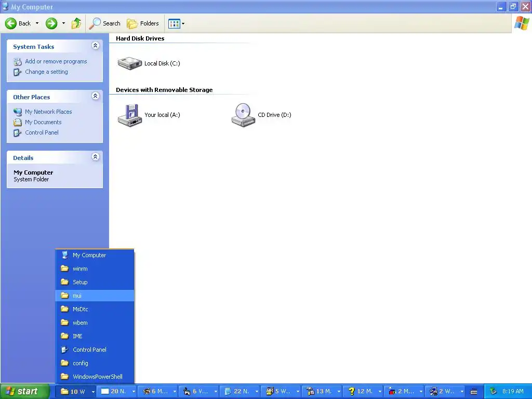This screenshot has height=399, width=532.
Task: Click the Up folder icon
Action: pyautogui.click(x=76, y=23)
